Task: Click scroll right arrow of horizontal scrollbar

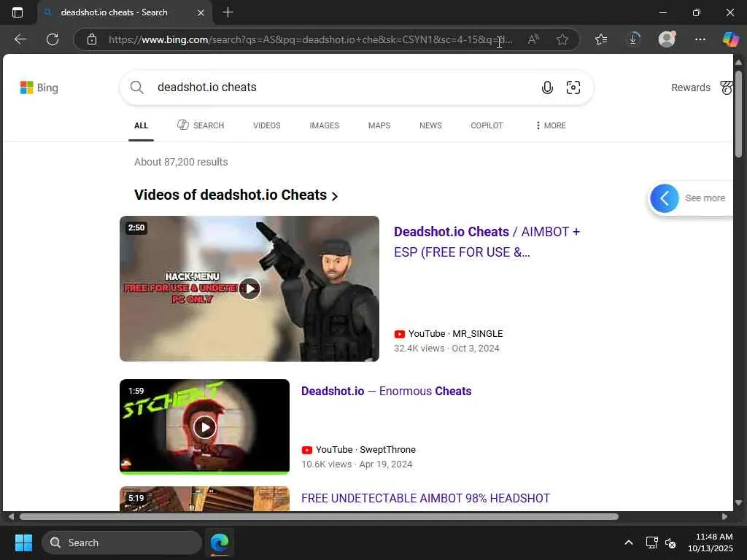Action: (x=724, y=517)
